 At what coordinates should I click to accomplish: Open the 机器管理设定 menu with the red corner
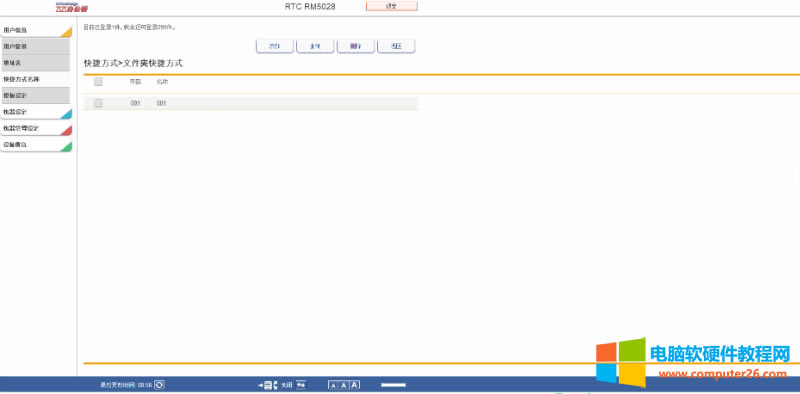coord(36,128)
